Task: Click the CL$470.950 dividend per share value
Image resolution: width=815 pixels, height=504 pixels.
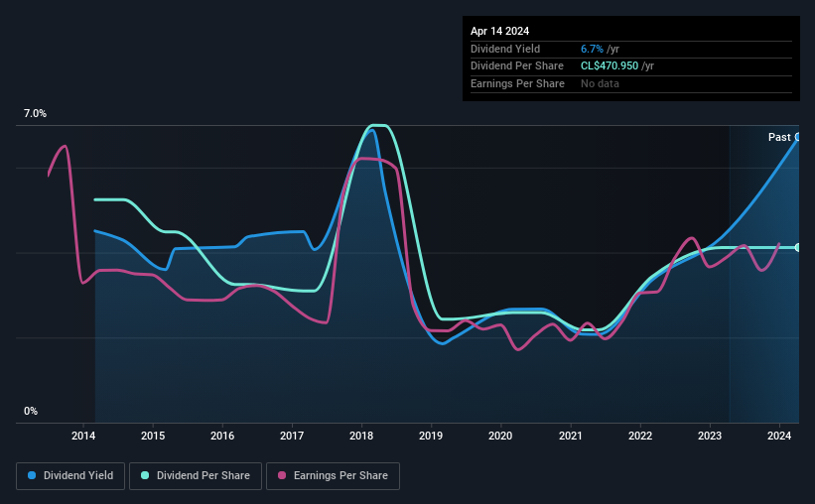Action: pos(610,66)
